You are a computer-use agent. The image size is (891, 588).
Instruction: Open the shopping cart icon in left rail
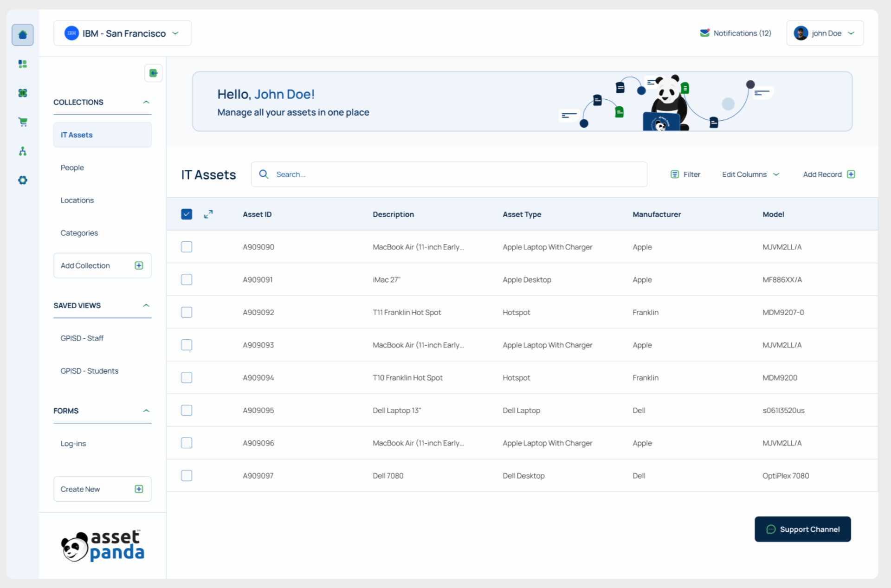pyautogui.click(x=22, y=122)
